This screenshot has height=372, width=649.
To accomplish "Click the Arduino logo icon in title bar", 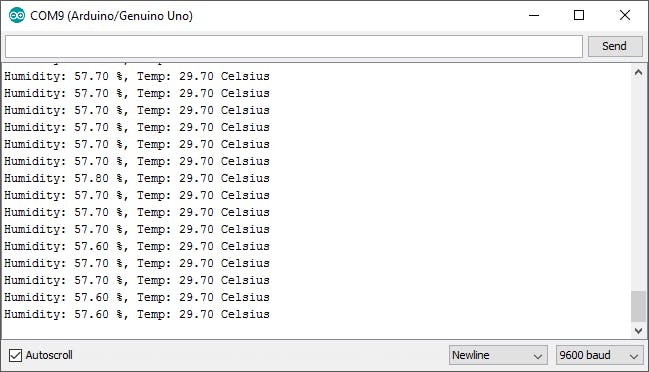I will tap(17, 15).
